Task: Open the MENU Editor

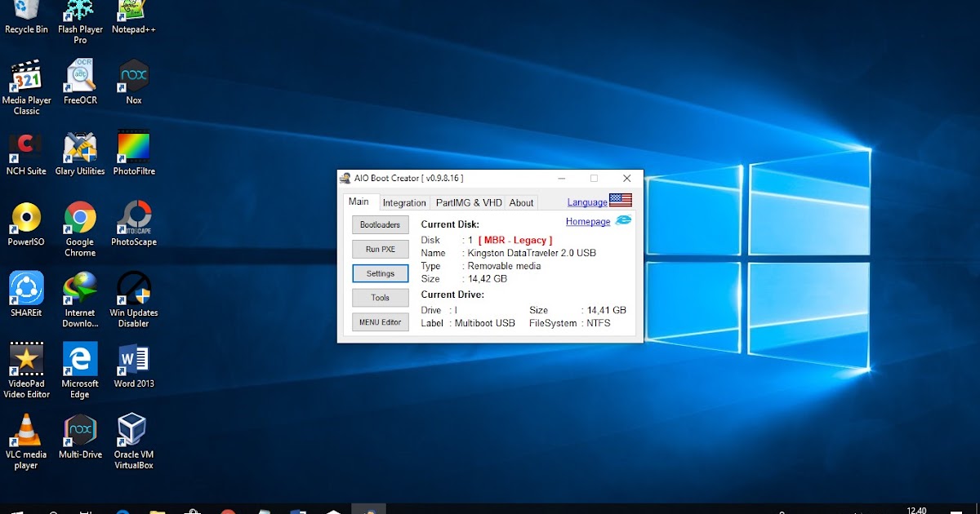Action: (380, 321)
